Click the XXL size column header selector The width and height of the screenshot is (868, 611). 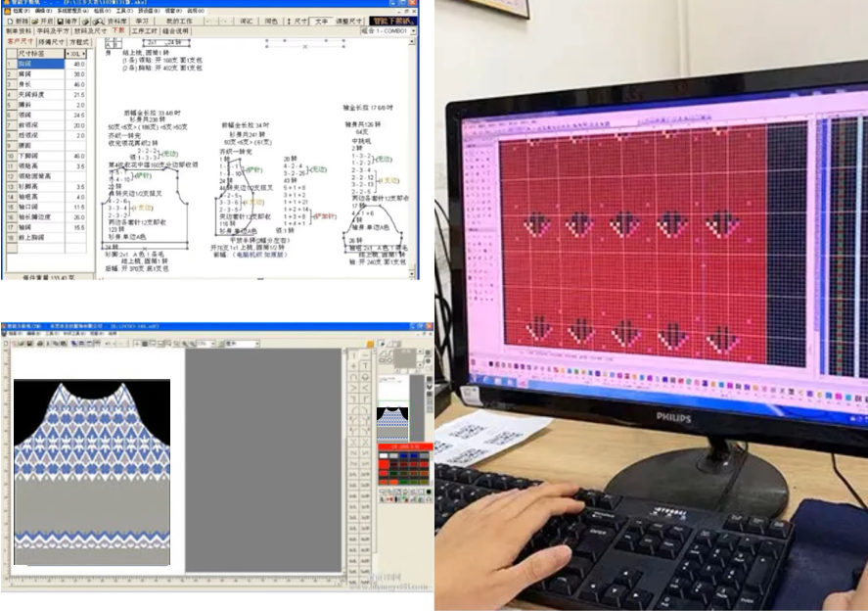(75, 54)
